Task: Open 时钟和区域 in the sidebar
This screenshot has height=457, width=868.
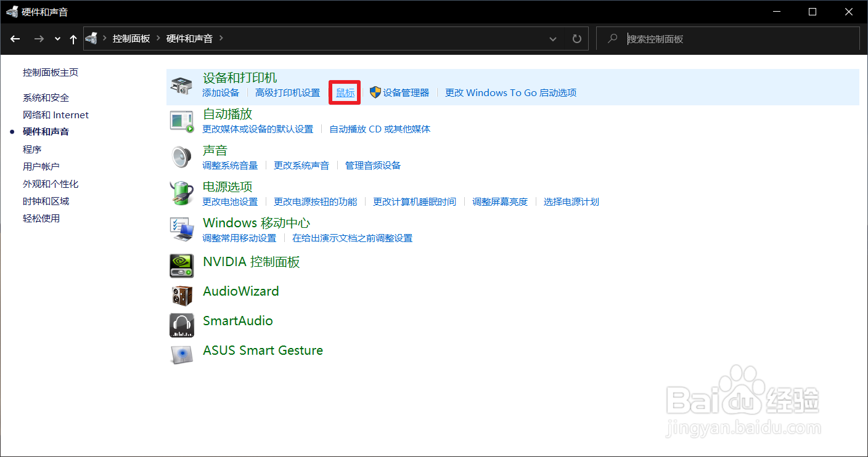Action: [x=46, y=201]
